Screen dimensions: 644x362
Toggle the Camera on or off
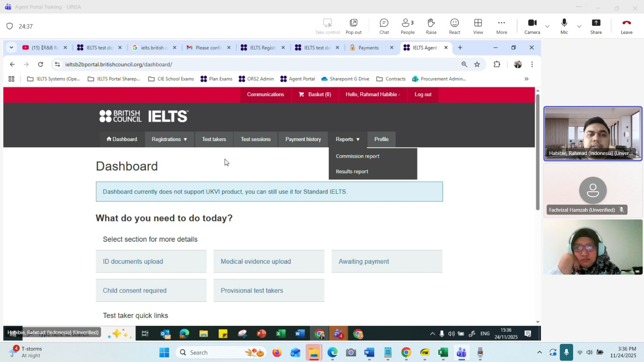pos(532,26)
